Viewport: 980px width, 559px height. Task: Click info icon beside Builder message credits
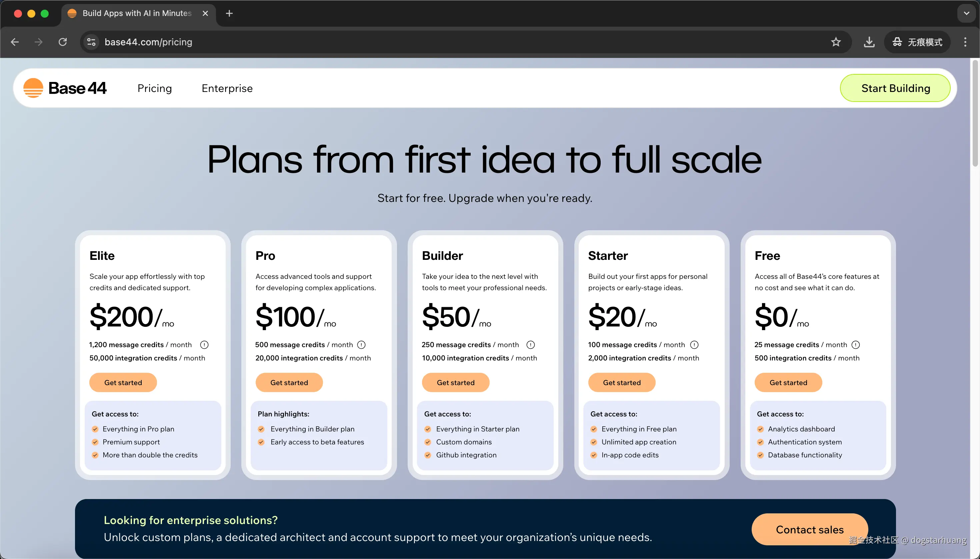(531, 345)
